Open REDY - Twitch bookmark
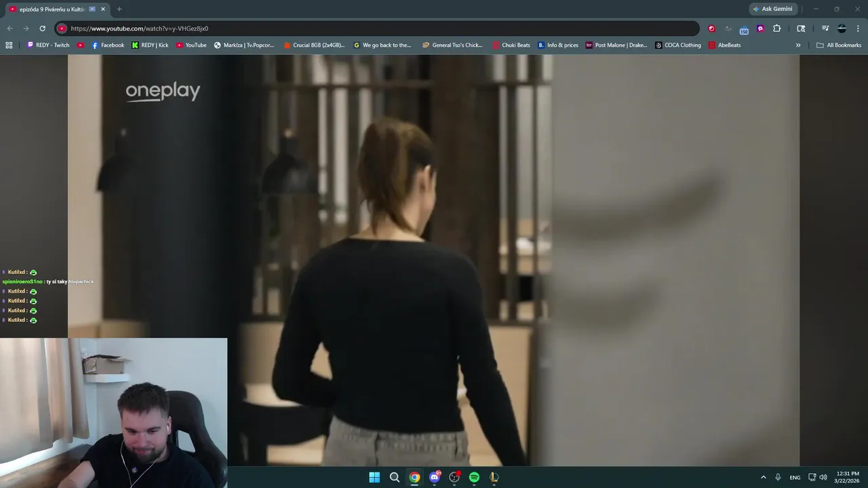The height and width of the screenshot is (488, 868). pos(48,45)
